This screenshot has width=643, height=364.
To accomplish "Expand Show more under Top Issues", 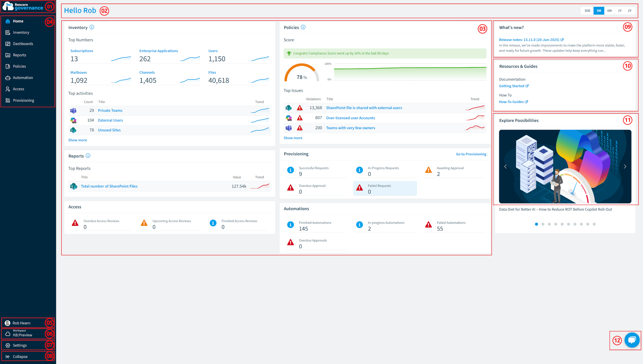I will [x=293, y=138].
